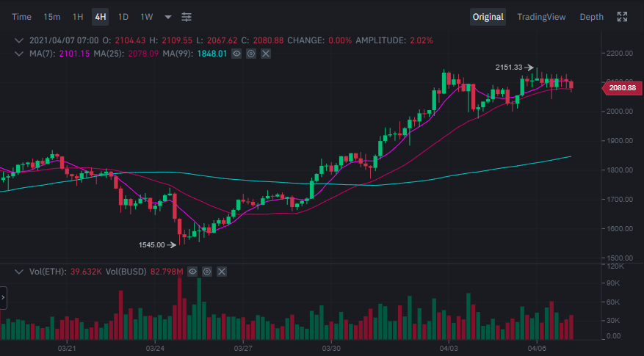Enter fullscreen chart mode

click(x=622, y=17)
